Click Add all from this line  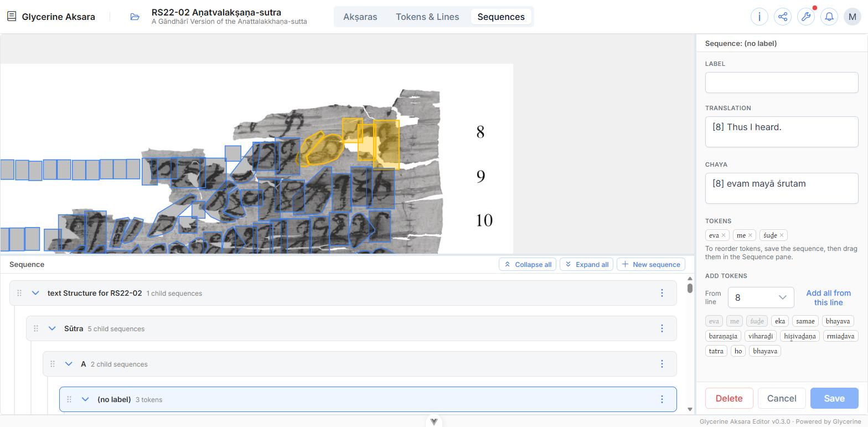[828, 297]
